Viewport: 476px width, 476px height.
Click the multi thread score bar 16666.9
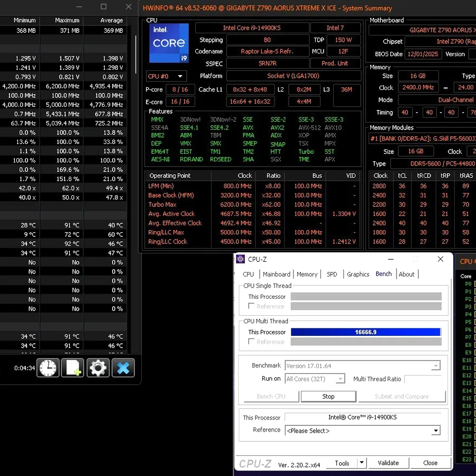point(365,332)
